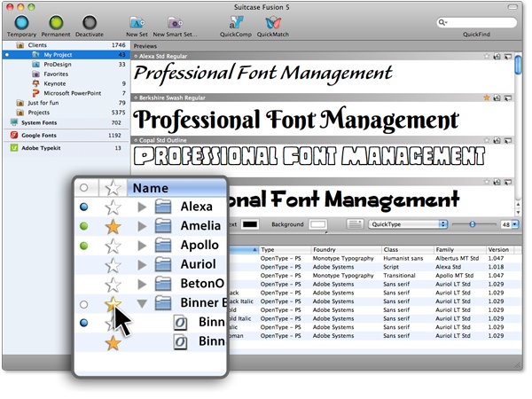
Task: Click the Temporary activation button
Action: [x=21, y=24]
